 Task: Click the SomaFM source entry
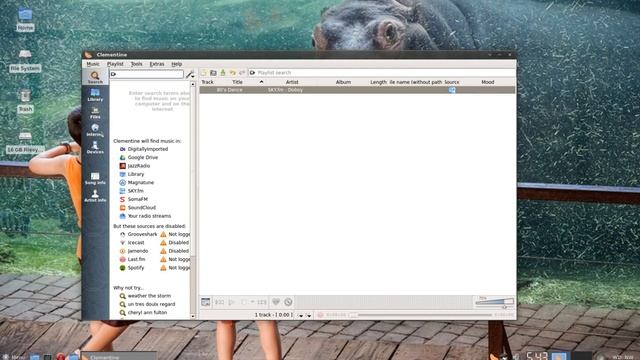tap(133, 199)
